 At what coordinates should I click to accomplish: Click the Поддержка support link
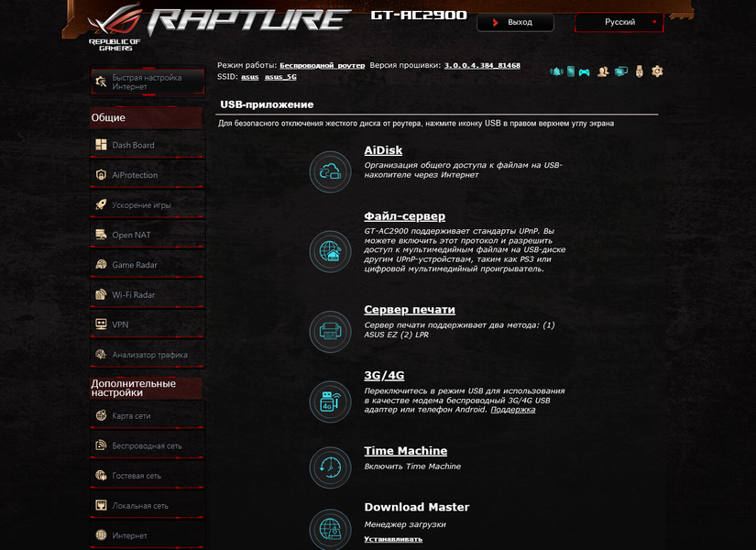point(512,410)
